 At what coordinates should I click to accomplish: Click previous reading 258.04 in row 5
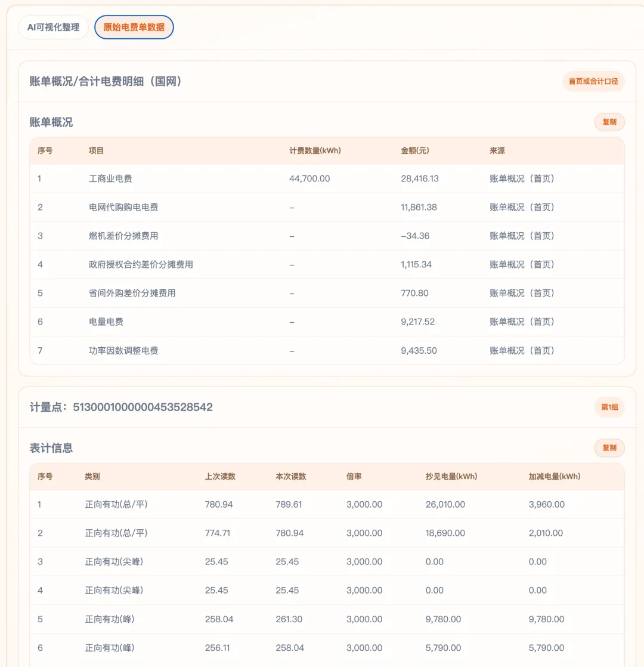(x=219, y=619)
